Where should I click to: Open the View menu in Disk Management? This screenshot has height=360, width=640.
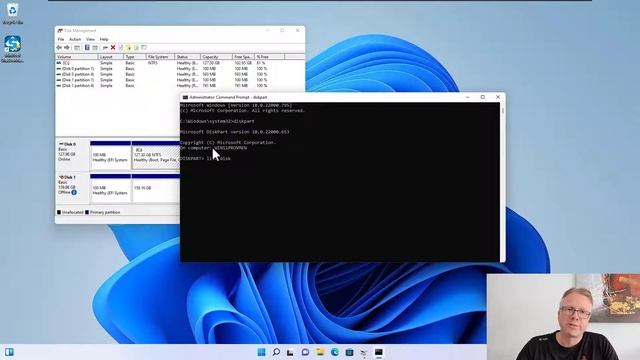coord(90,39)
